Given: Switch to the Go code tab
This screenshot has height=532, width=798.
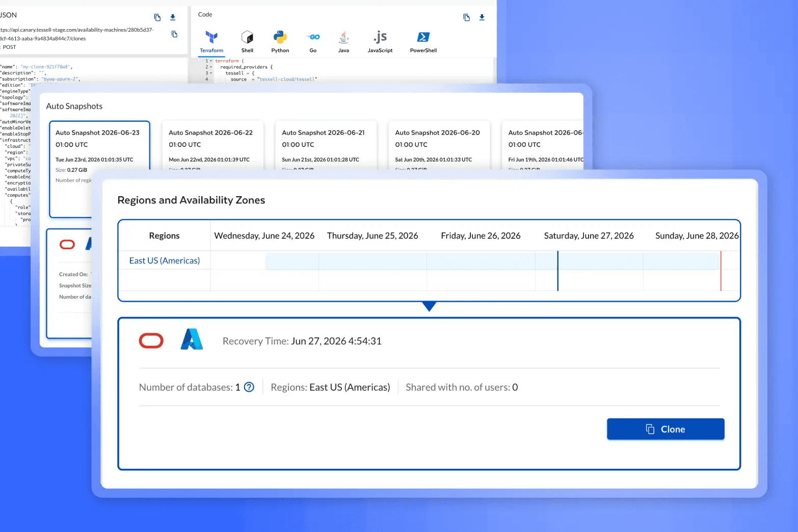Looking at the screenshot, I should pyautogui.click(x=313, y=42).
